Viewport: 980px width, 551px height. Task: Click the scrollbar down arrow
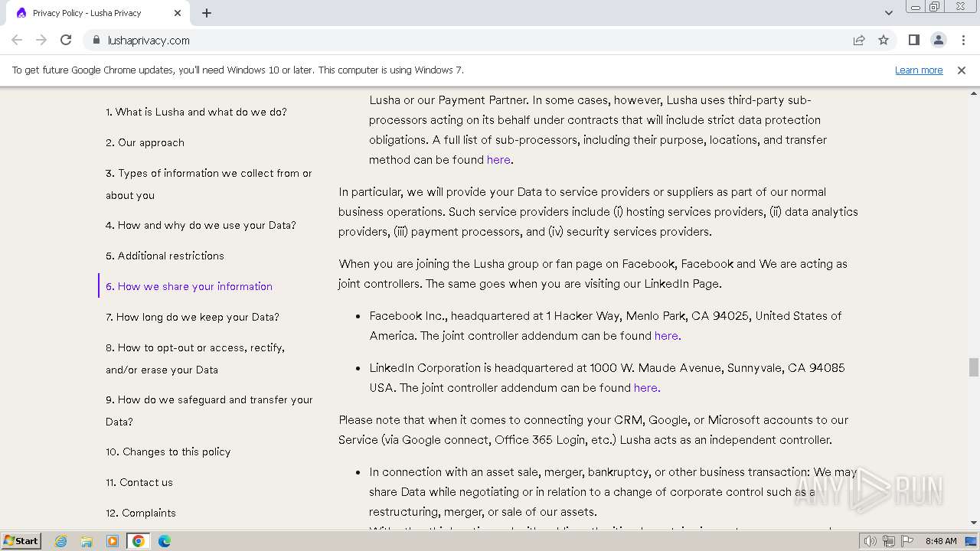tap(973, 523)
